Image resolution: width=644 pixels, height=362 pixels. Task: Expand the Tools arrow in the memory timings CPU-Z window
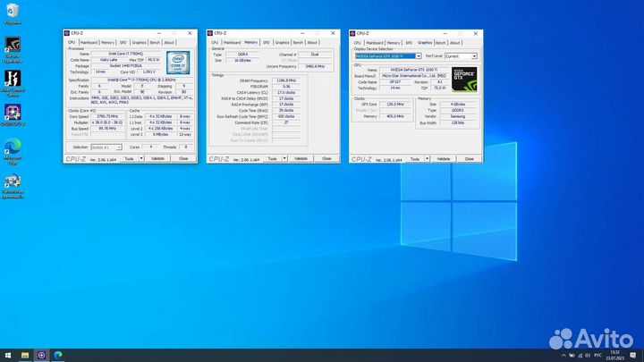tap(284, 158)
